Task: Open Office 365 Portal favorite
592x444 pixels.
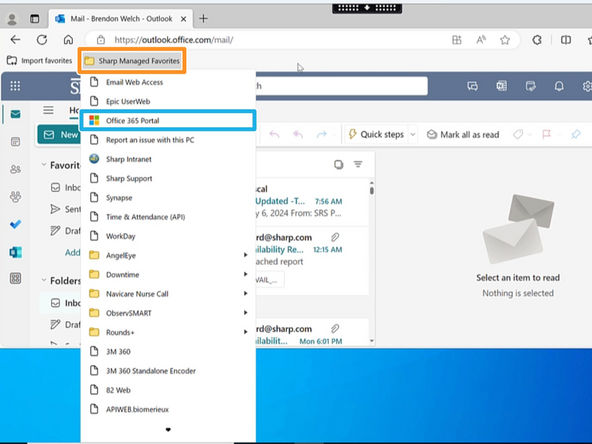Action: coord(168,120)
